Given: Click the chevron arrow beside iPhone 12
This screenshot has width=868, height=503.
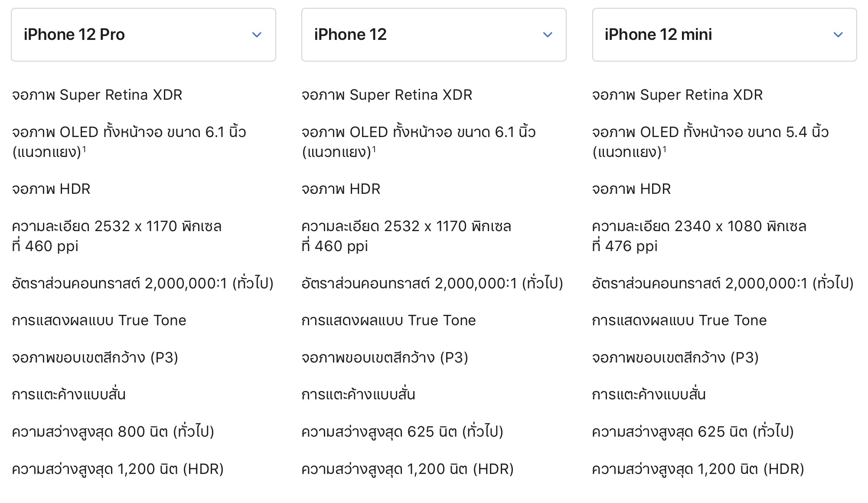Looking at the screenshot, I should coord(548,35).
